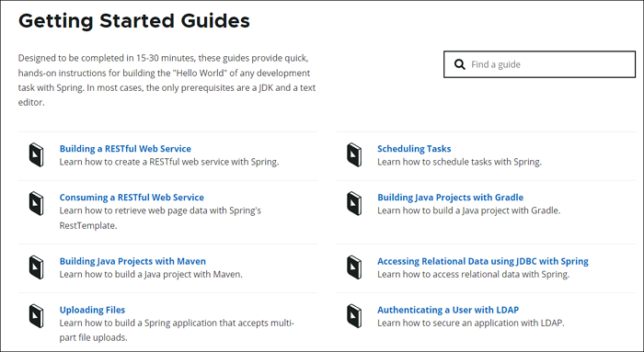This screenshot has height=352, width=644.
Task: Open the Scheduling Tasks guide link
Action: 414,149
